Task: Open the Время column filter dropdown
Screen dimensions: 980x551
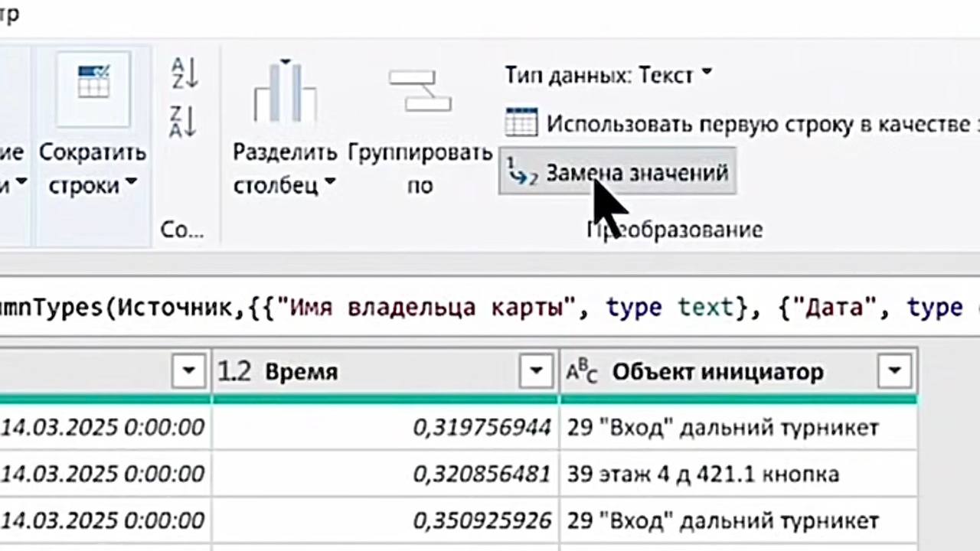Action: (536, 372)
